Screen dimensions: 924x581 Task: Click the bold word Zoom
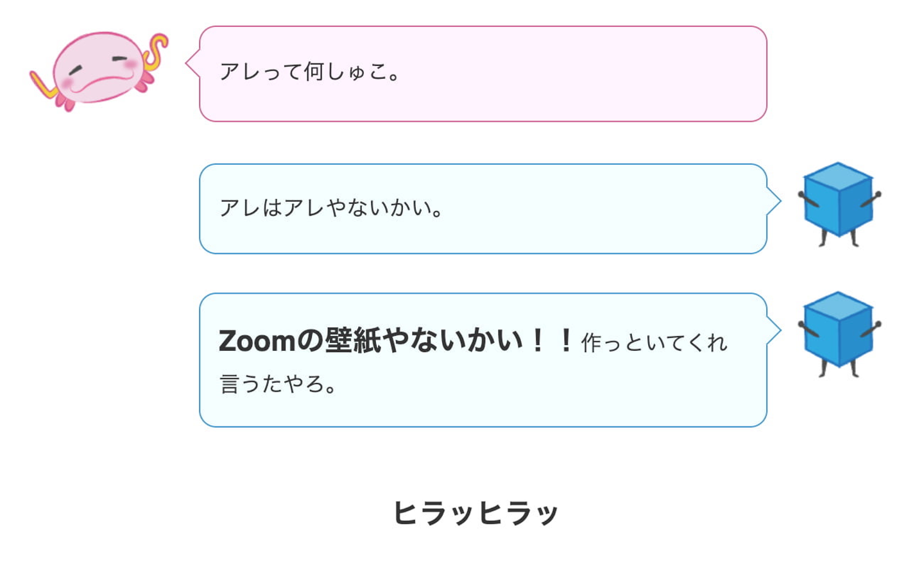pos(257,341)
